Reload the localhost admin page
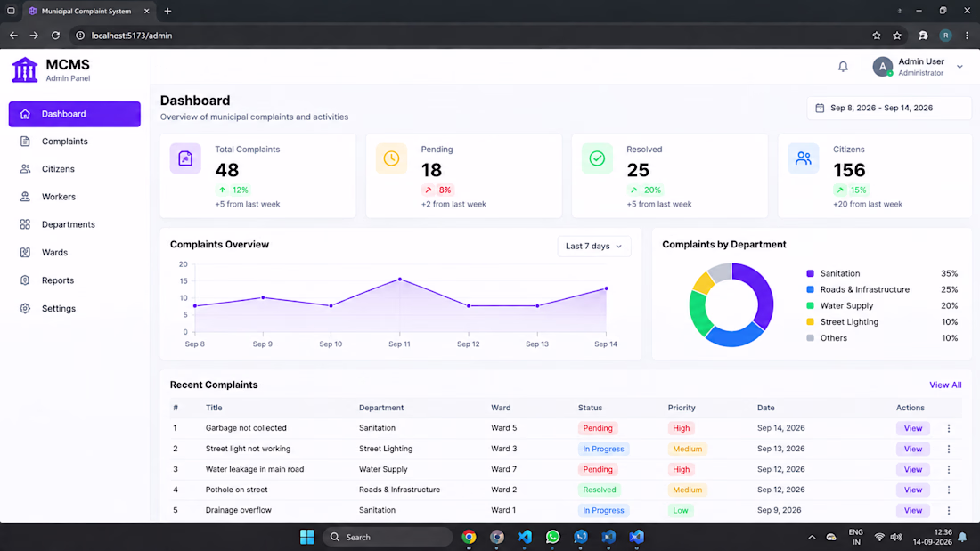 55,36
